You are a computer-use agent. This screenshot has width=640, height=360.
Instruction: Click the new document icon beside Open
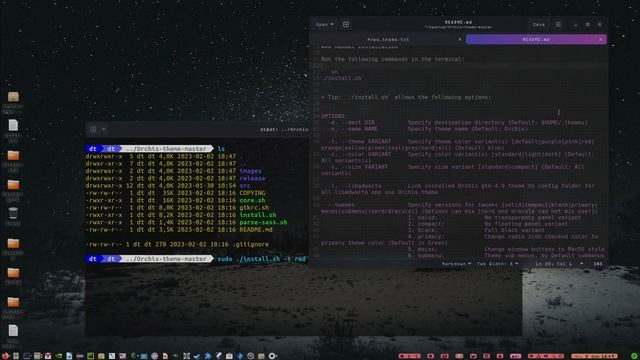(x=346, y=24)
